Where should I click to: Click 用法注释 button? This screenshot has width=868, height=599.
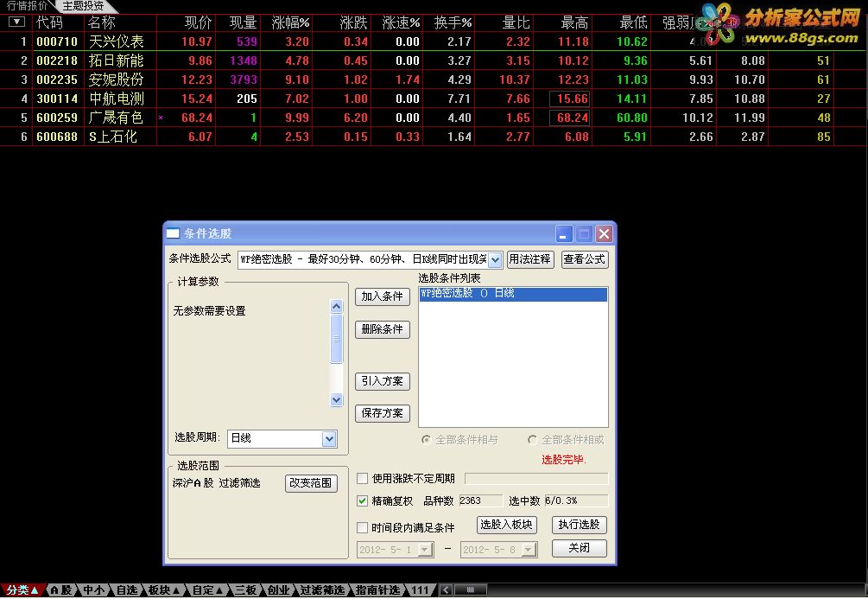(530, 259)
